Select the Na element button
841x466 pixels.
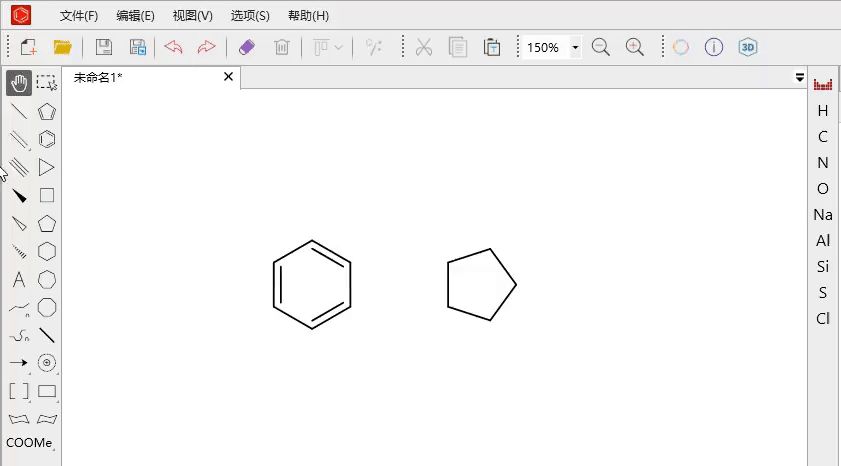pos(823,214)
